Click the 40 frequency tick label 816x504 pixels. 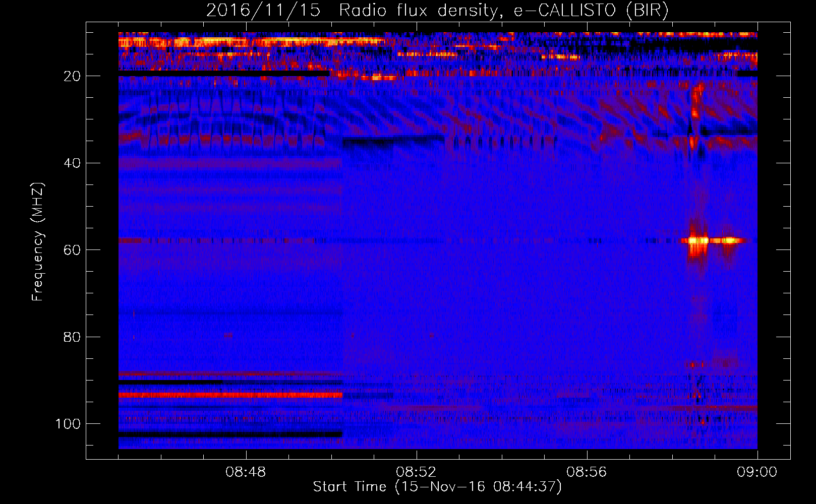pos(73,163)
